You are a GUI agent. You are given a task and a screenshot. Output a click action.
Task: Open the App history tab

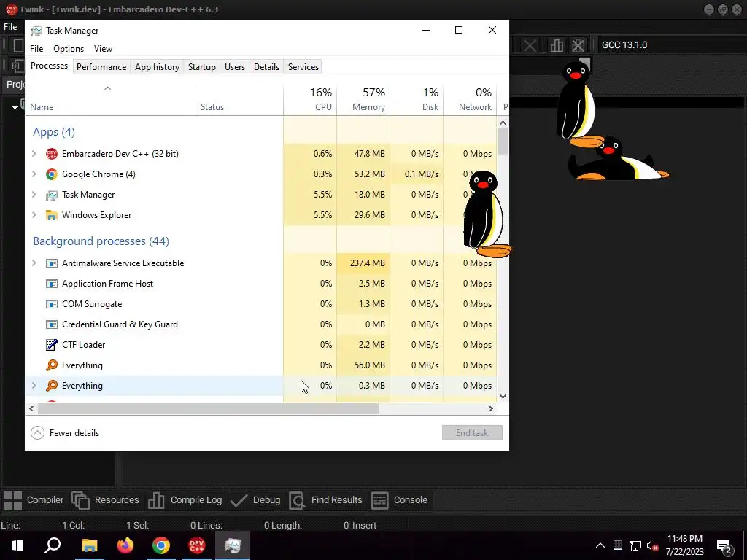pyautogui.click(x=158, y=67)
